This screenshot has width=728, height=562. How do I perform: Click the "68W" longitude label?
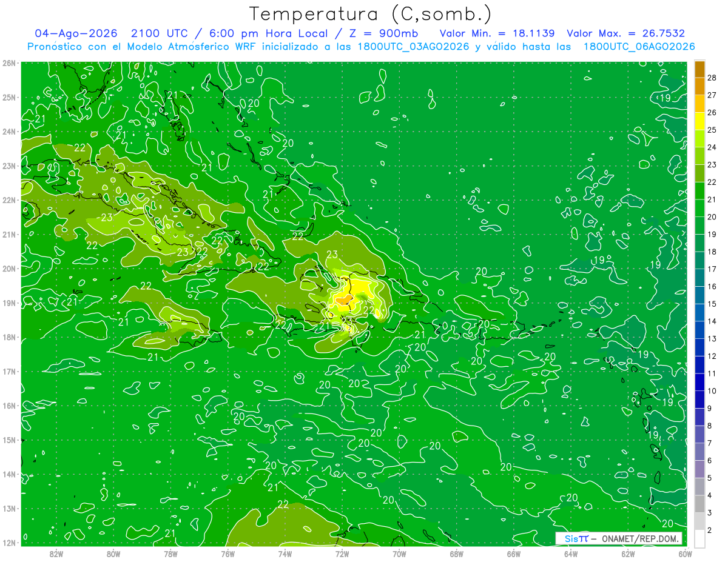[x=456, y=553]
